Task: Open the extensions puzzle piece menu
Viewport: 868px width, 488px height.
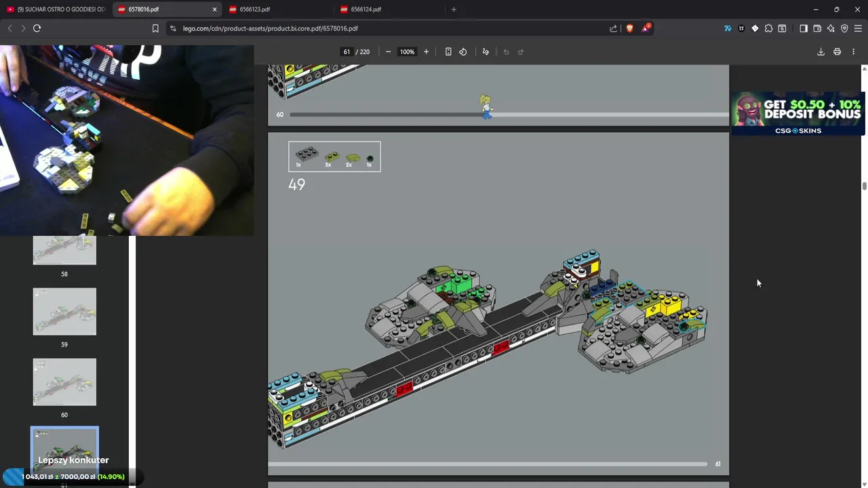Action: point(768,28)
